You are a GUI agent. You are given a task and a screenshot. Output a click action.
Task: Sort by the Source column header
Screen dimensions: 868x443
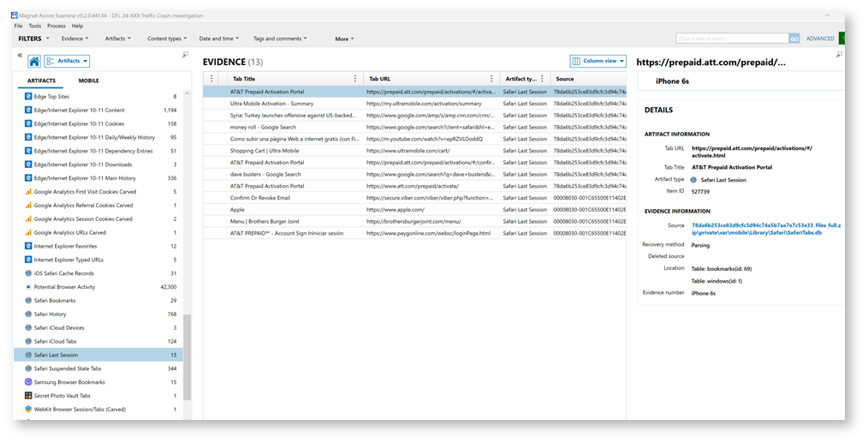click(x=588, y=79)
